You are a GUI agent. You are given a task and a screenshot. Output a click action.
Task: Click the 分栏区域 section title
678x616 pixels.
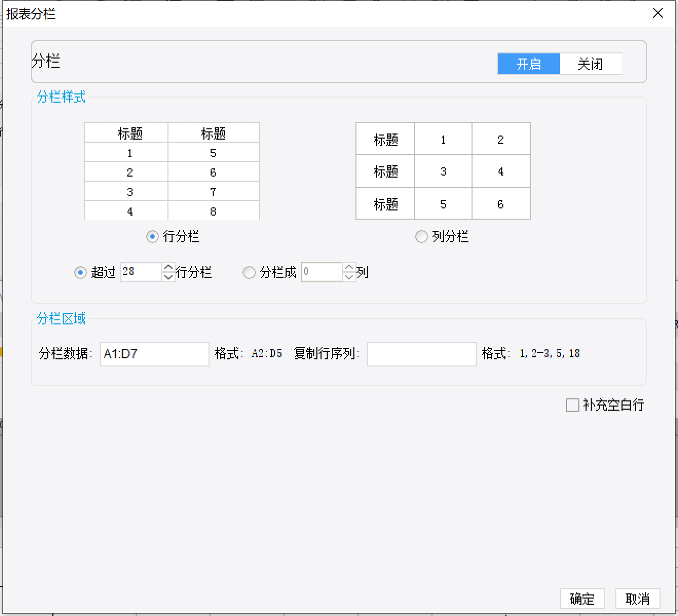61,319
